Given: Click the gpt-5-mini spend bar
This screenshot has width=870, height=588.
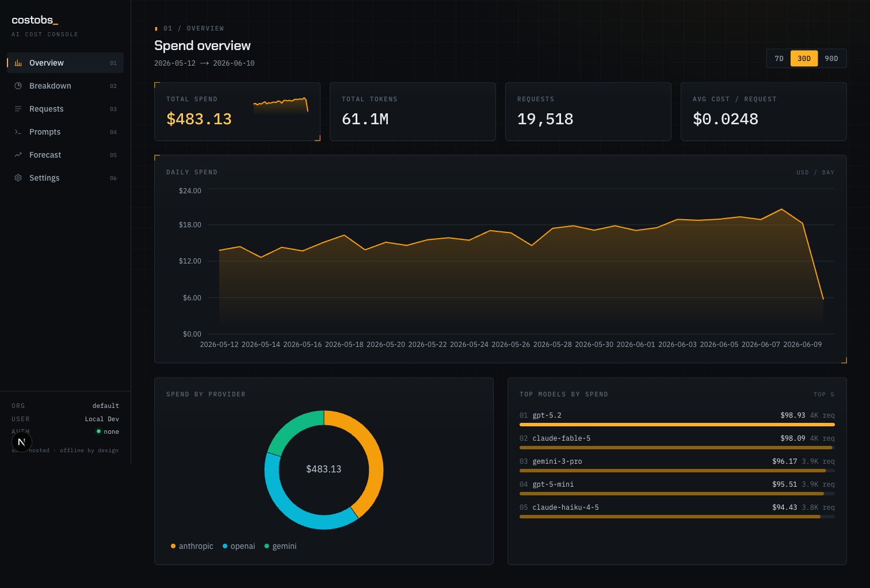Looking at the screenshot, I should coord(677,494).
